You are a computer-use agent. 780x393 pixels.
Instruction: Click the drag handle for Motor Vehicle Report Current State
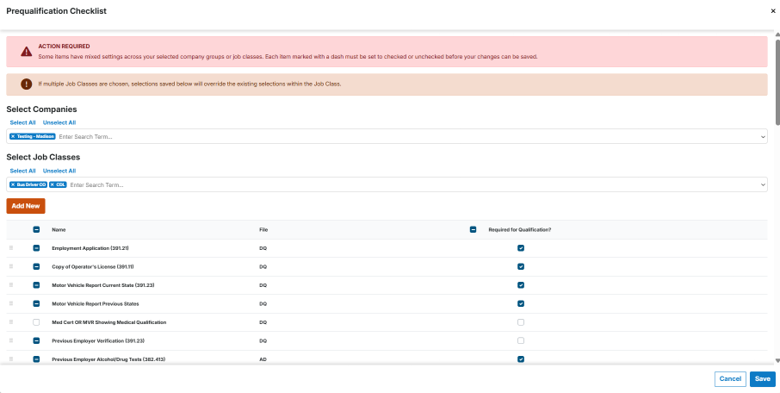[x=11, y=285]
